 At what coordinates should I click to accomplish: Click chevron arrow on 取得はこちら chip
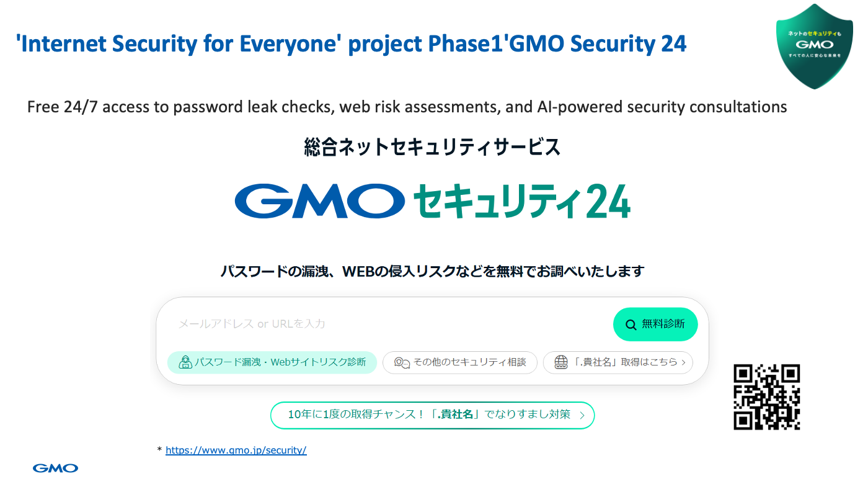coord(683,362)
